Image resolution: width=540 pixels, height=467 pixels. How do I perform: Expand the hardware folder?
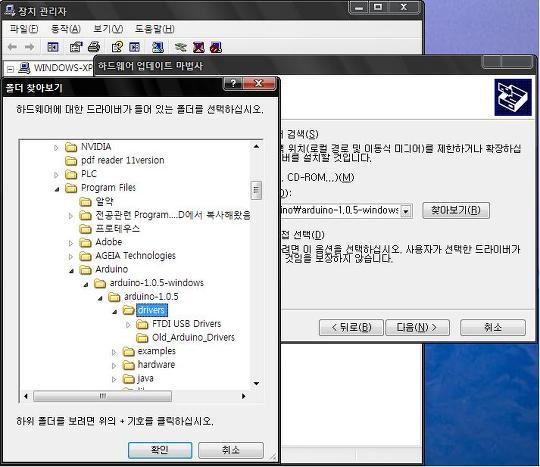(114, 366)
